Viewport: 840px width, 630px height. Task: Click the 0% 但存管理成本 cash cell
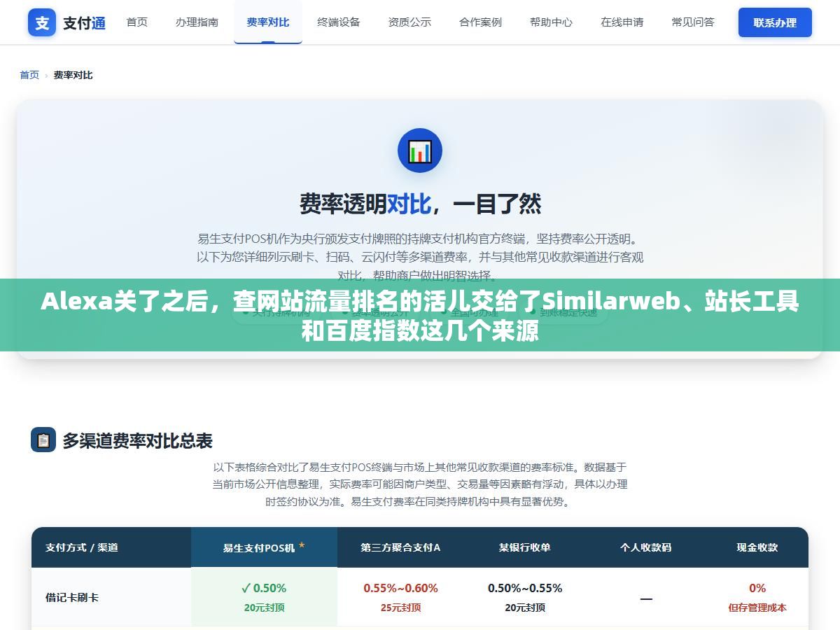click(x=757, y=597)
